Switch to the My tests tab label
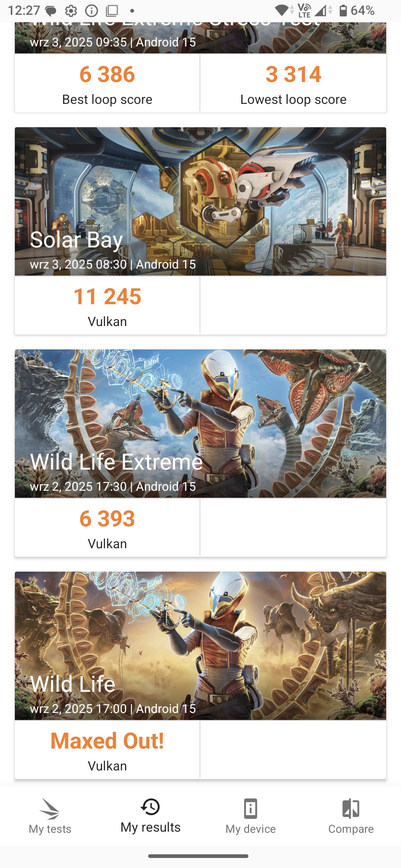This screenshot has width=401, height=868. point(50,829)
